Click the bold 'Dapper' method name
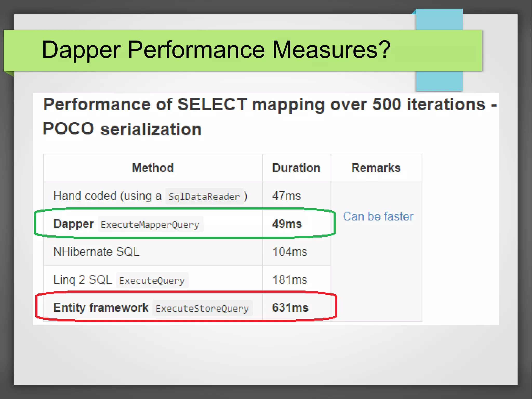Viewport: 532px width, 399px height. pos(73,224)
